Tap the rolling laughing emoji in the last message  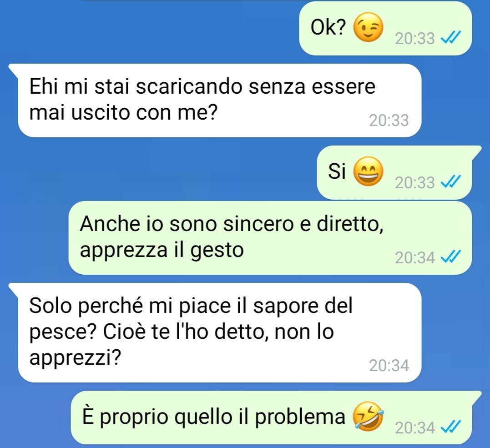[x=368, y=417]
